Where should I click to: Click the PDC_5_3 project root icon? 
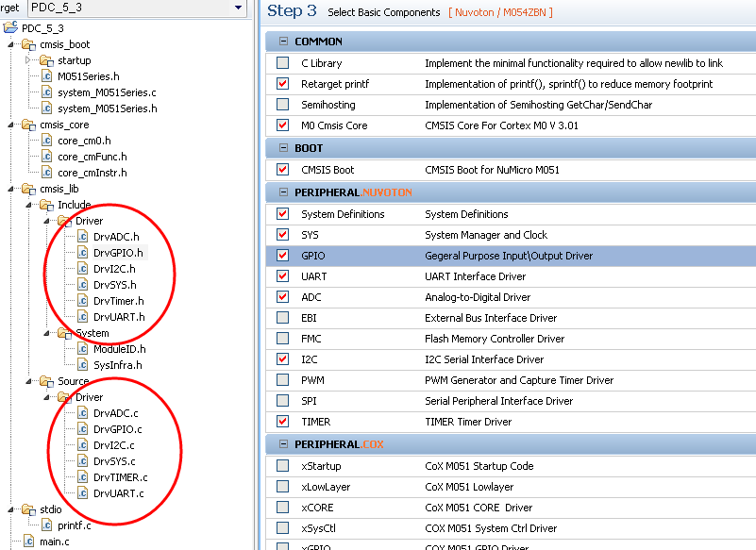(10, 27)
